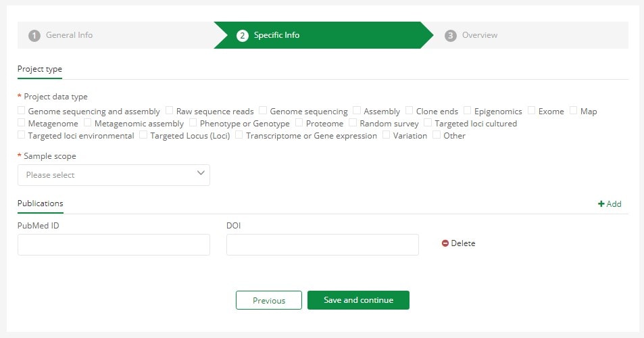This screenshot has width=644, height=338.
Task: Click the green plus Add icon
Action: pos(601,203)
